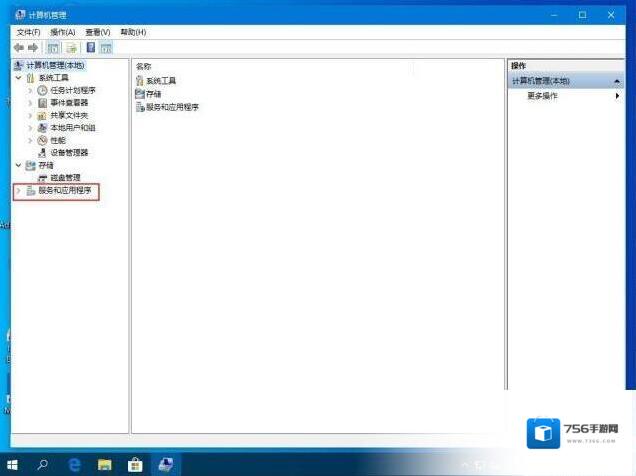Click the taskbar search magnifier icon
Viewport: 636px width, 476px height.
[x=43, y=464]
